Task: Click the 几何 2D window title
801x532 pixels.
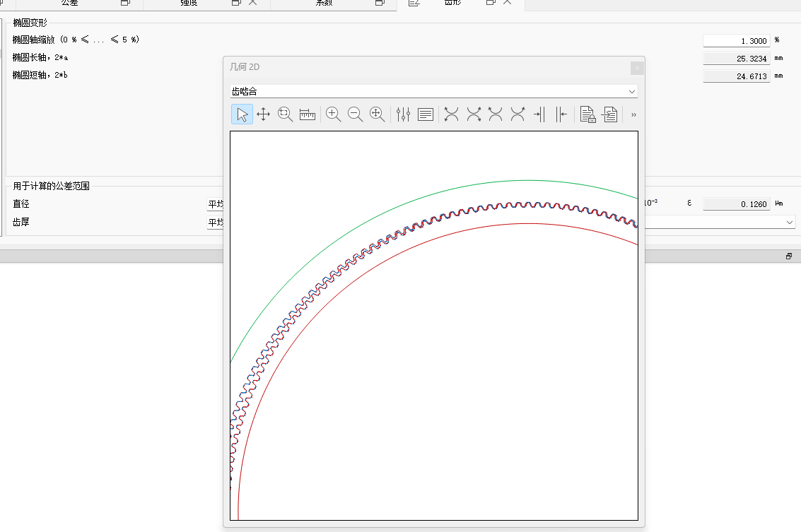Action: pyautogui.click(x=245, y=67)
